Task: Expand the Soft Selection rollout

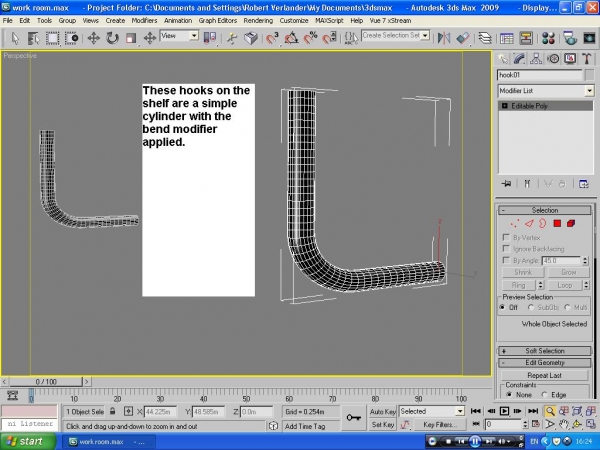Action: 545,351
